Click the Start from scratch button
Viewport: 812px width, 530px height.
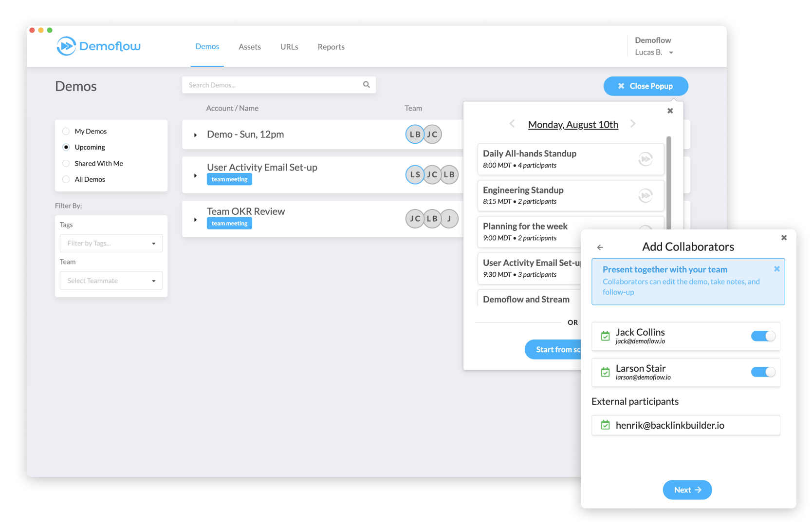[x=553, y=349]
